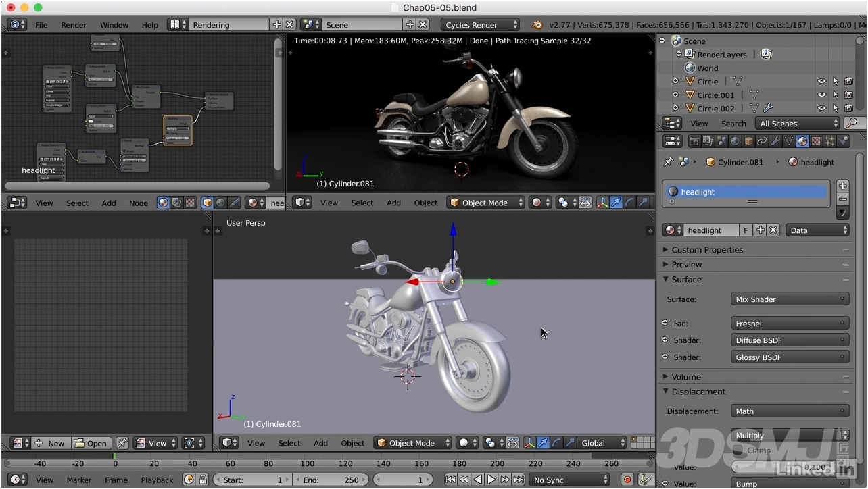Open the Render properties tab (camera icon)
The width and height of the screenshot is (868, 489).
[x=695, y=141]
